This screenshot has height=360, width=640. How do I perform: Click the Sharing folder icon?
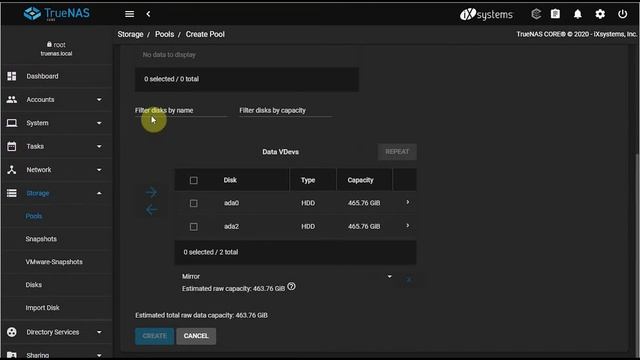(12, 355)
